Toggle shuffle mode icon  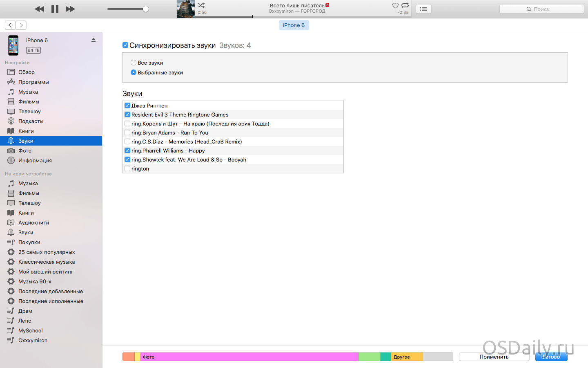201,5
